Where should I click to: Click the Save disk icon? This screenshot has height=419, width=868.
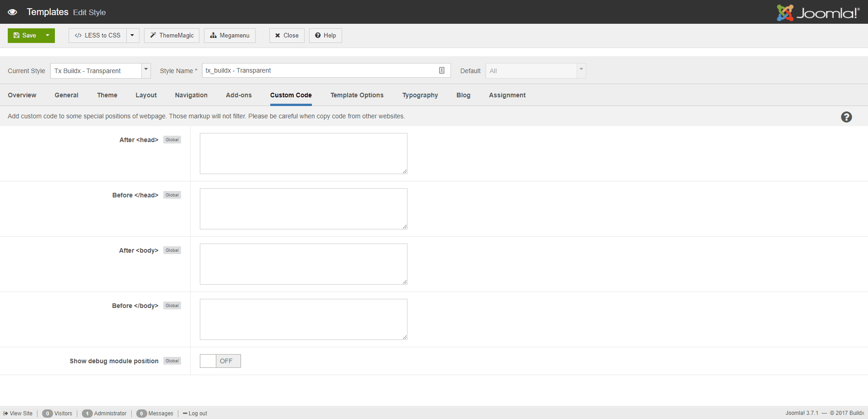coord(16,35)
